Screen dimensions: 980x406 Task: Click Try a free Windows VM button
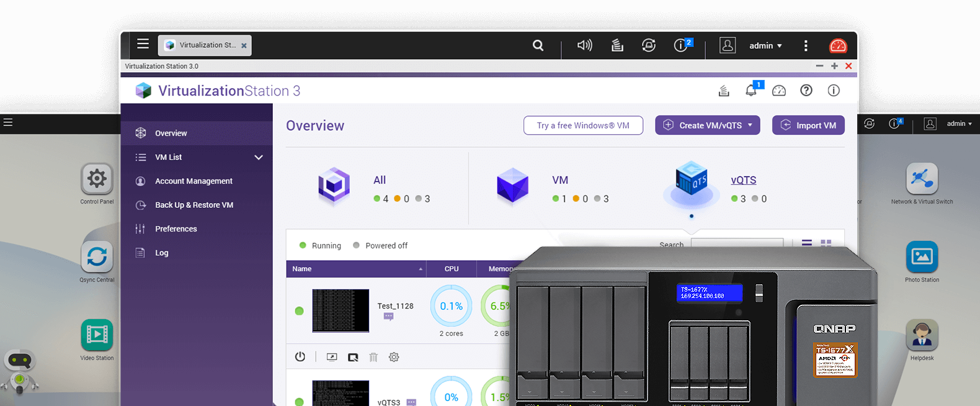coord(583,125)
